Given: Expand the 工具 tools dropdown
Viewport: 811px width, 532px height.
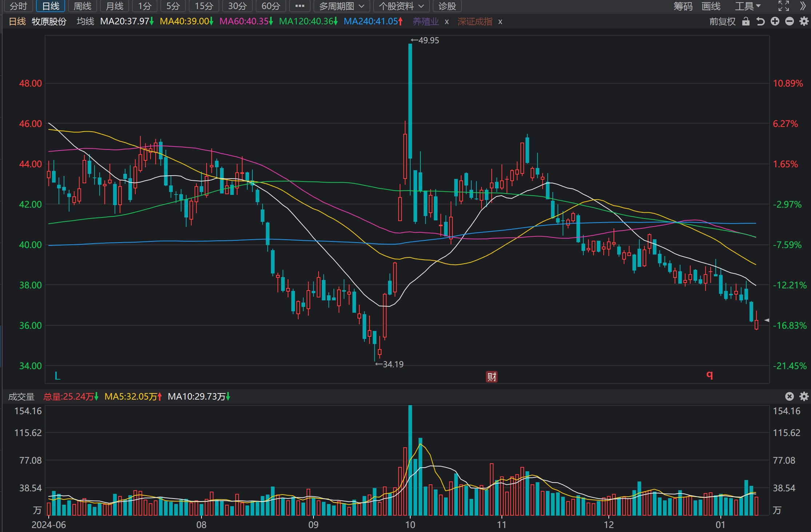Looking at the screenshot, I should point(748,6).
